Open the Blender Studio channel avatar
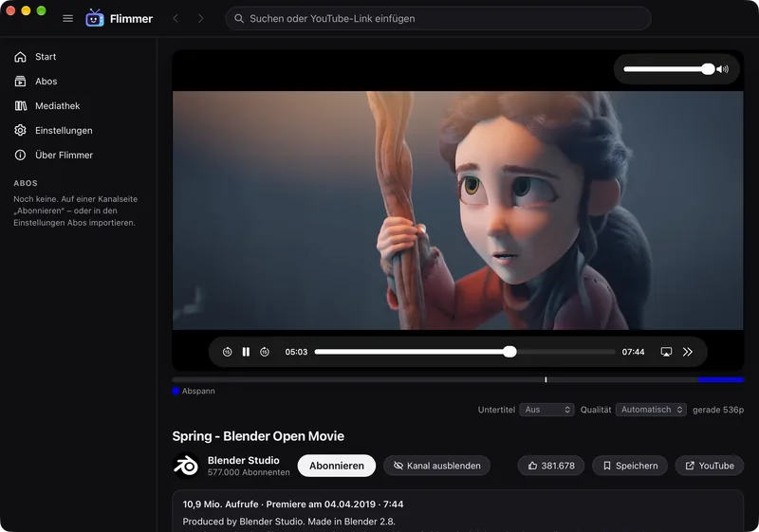This screenshot has width=759, height=532. (186, 466)
